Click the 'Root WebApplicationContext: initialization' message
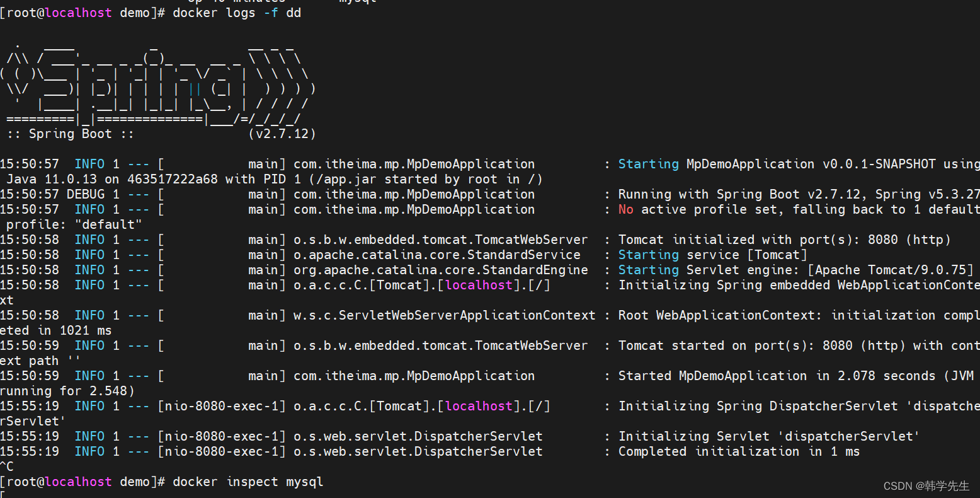Image resolution: width=980 pixels, height=498 pixels. point(777,315)
